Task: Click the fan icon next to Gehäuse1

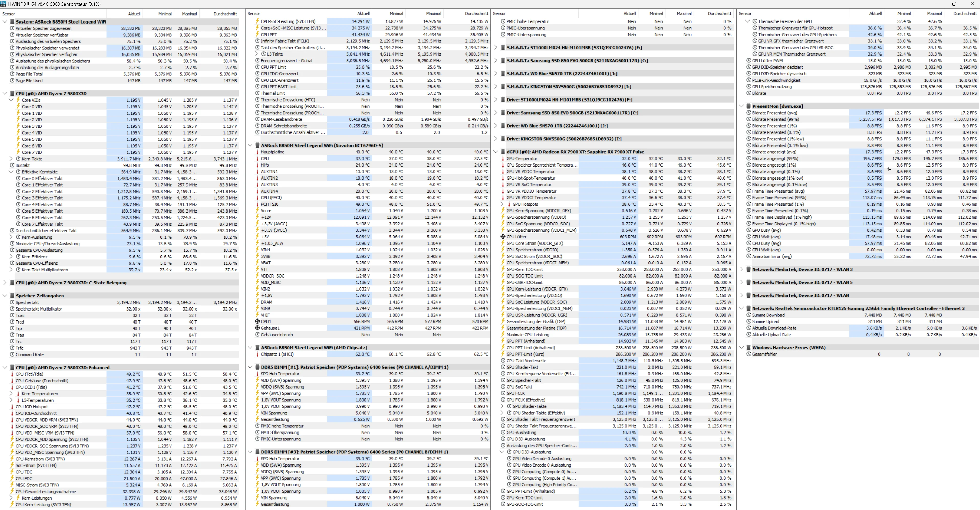Action: coord(257,328)
